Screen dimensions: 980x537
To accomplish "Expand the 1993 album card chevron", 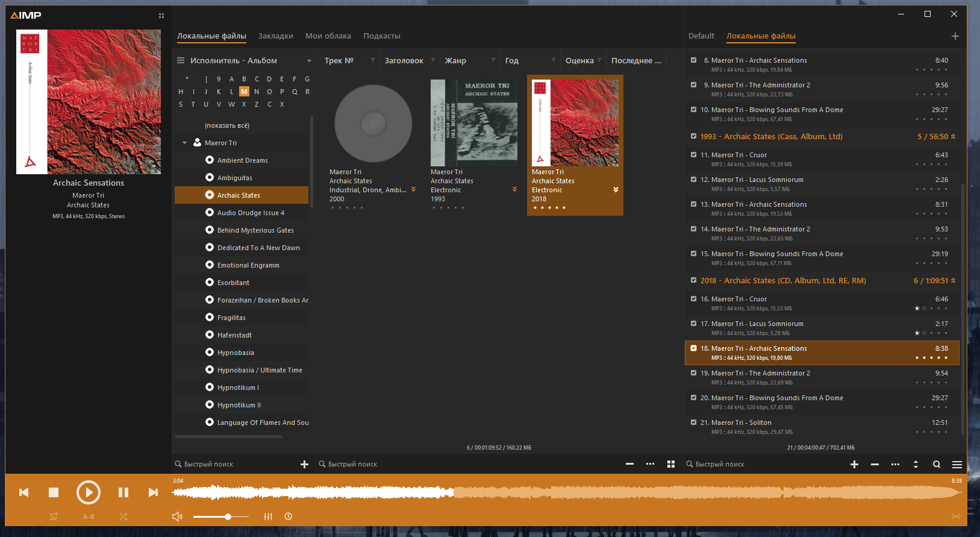I will pos(514,189).
